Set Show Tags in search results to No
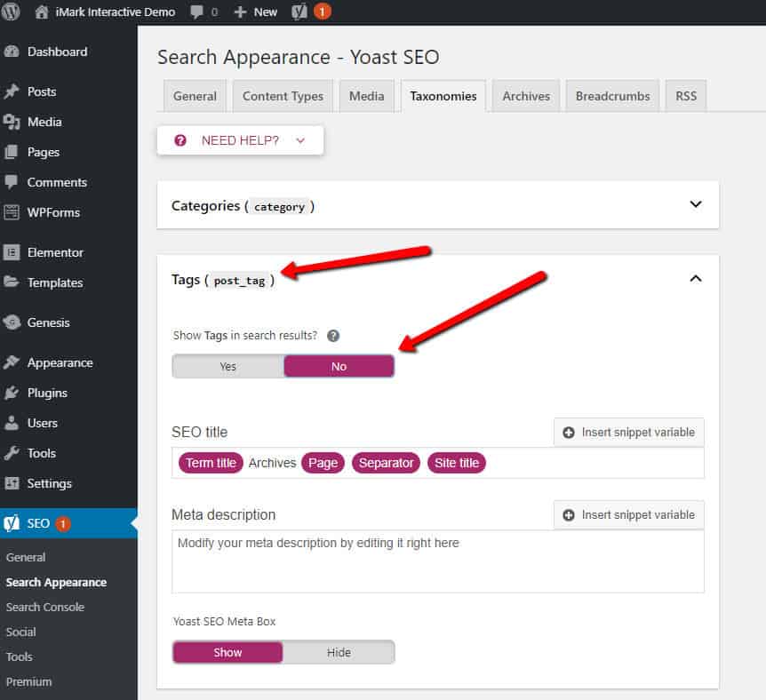 click(x=339, y=366)
